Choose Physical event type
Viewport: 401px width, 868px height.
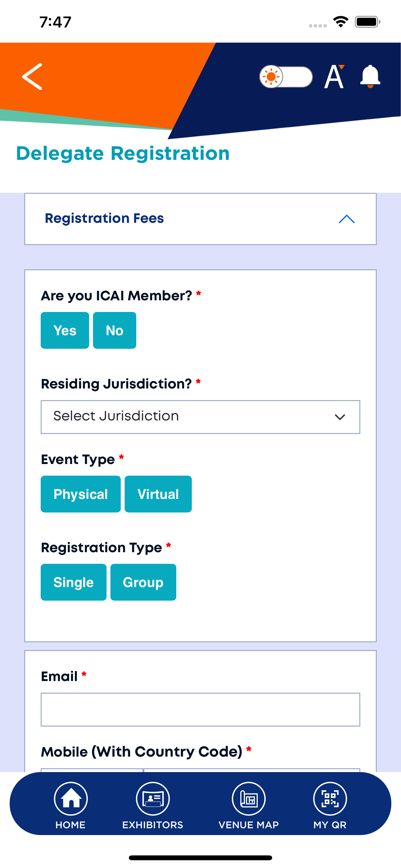[80, 494]
